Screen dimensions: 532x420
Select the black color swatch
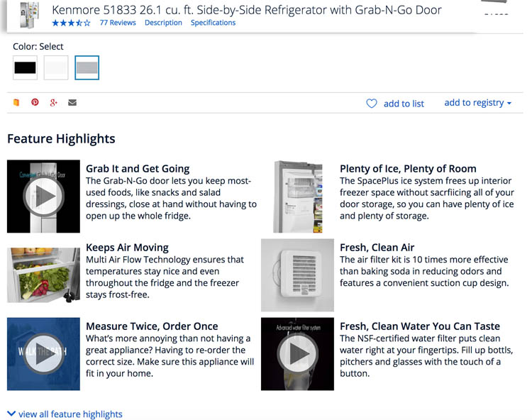[x=25, y=68]
